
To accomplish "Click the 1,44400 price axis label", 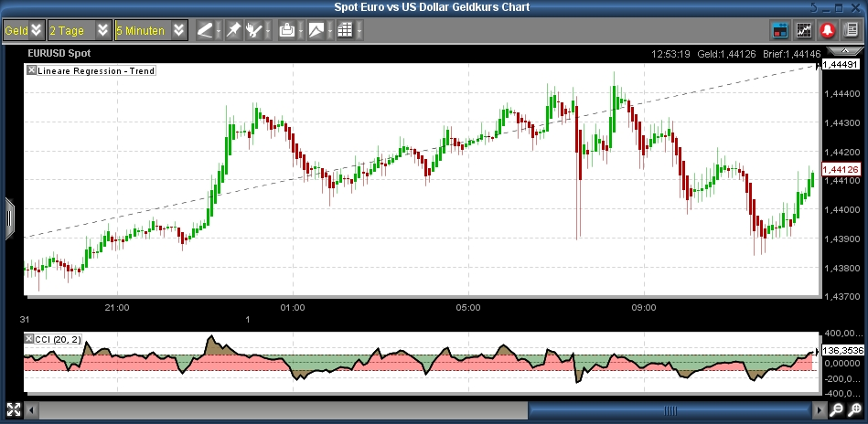I will pos(842,94).
